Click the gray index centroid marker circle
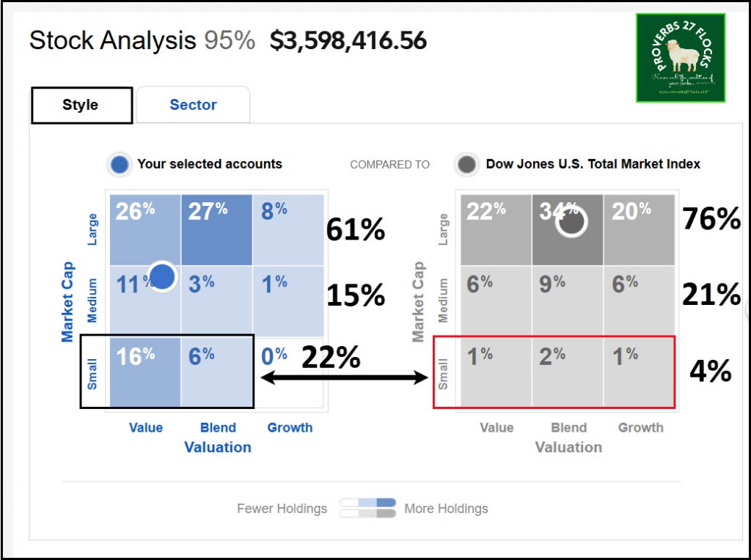The width and height of the screenshot is (751, 560). 571,221
